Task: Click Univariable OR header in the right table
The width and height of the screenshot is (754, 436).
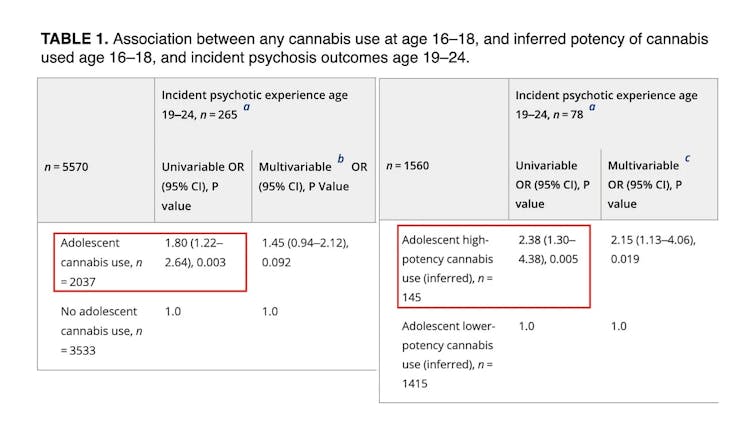Action: click(x=552, y=185)
